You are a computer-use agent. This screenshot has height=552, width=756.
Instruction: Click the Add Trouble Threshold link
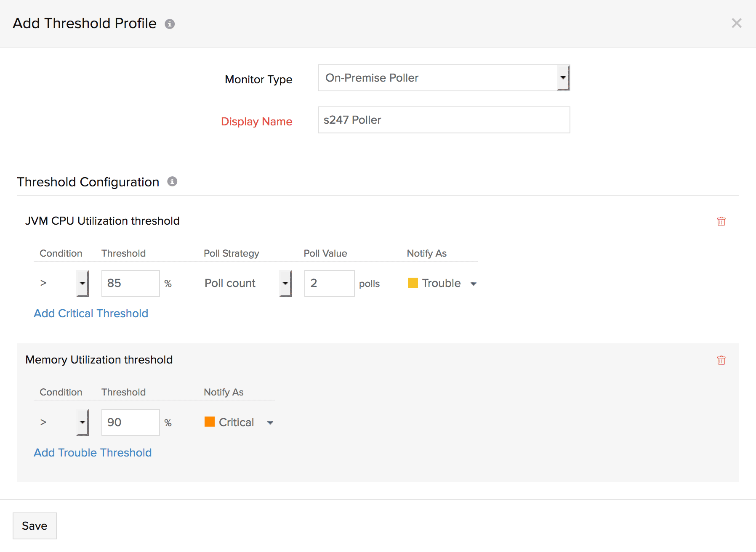tap(93, 453)
